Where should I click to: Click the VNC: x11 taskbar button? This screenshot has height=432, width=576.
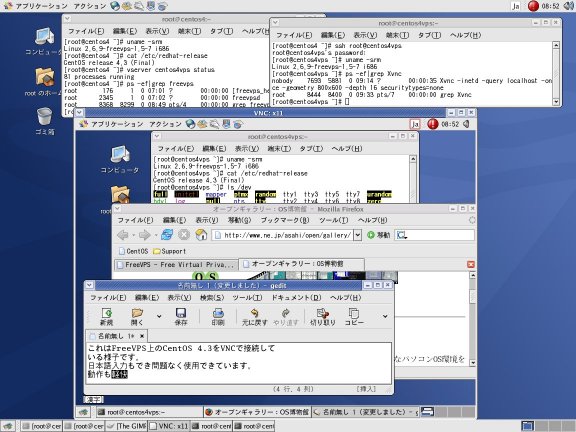coord(169,426)
